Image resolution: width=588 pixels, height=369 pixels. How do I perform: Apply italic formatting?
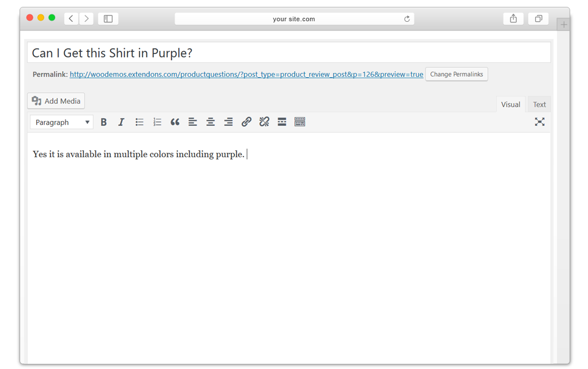tap(121, 122)
